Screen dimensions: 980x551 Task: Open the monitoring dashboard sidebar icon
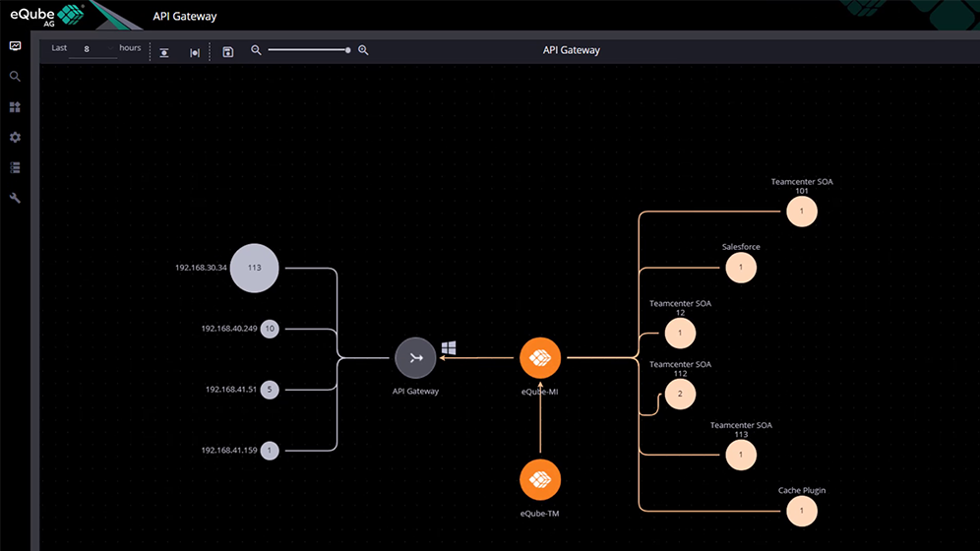click(x=15, y=46)
